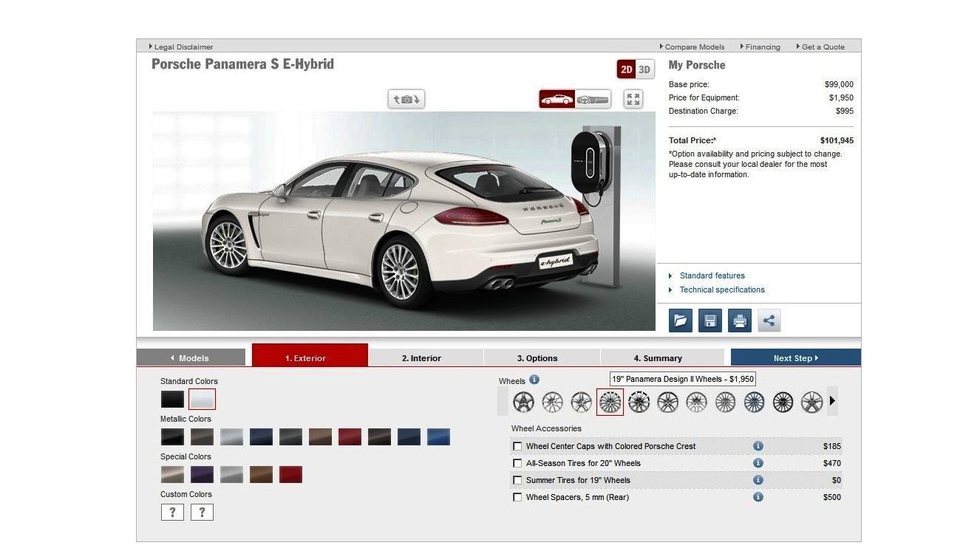This screenshot has height=548, width=980.
Task: Pick the brown swatch in Special Colors
Action: tap(261, 475)
